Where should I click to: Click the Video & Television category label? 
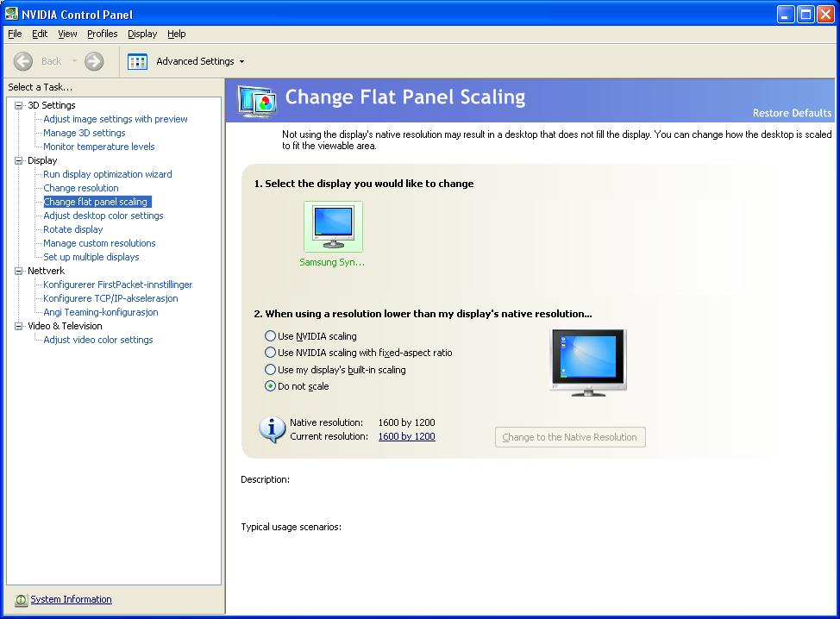(65, 326)
